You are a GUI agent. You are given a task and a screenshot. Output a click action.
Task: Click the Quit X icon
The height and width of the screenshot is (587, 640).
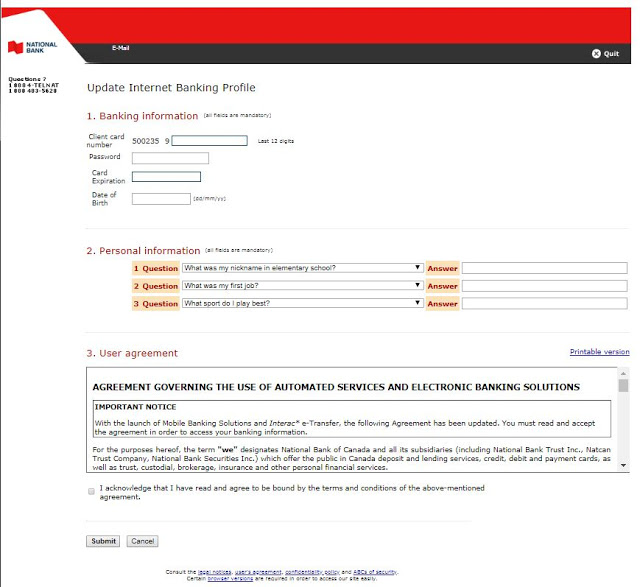point(596,53)
